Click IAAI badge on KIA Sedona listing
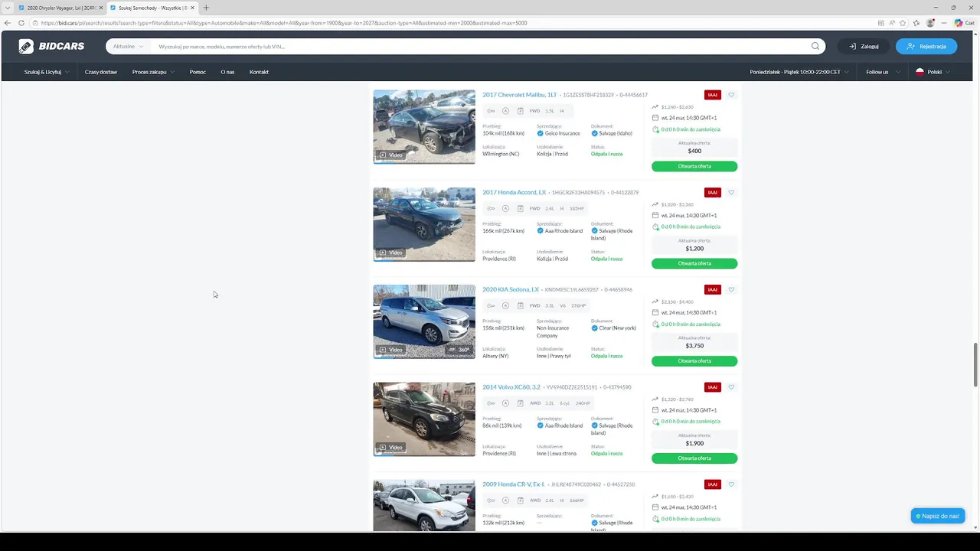The height and width of the screenshot is (551, 980). coord(713,289)
